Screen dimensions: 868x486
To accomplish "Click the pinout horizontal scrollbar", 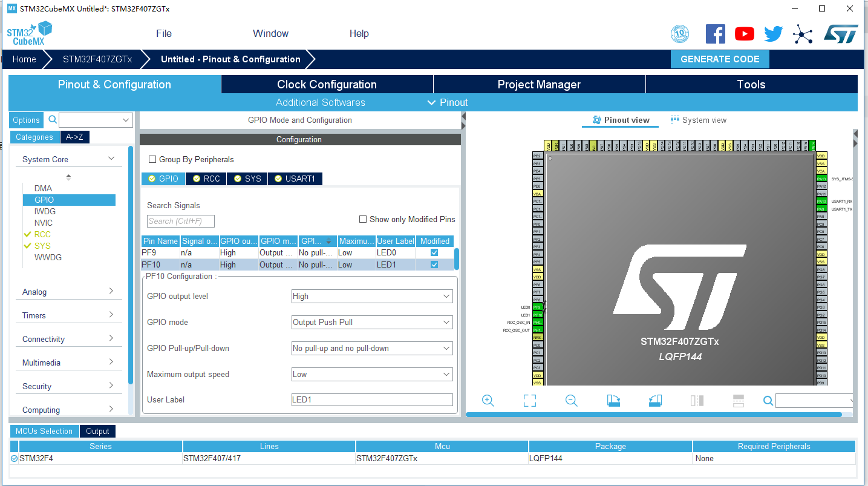I will (654, 415).
